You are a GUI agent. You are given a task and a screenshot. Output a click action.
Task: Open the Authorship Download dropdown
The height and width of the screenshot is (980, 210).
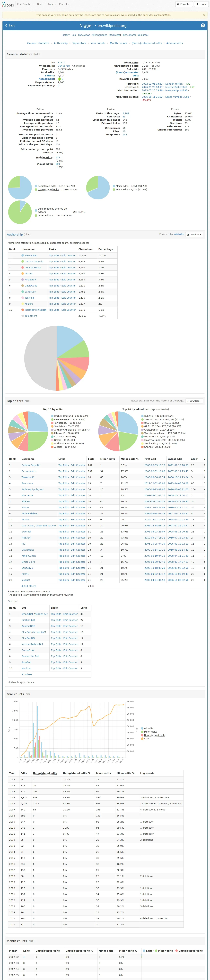tap(194, 234)
